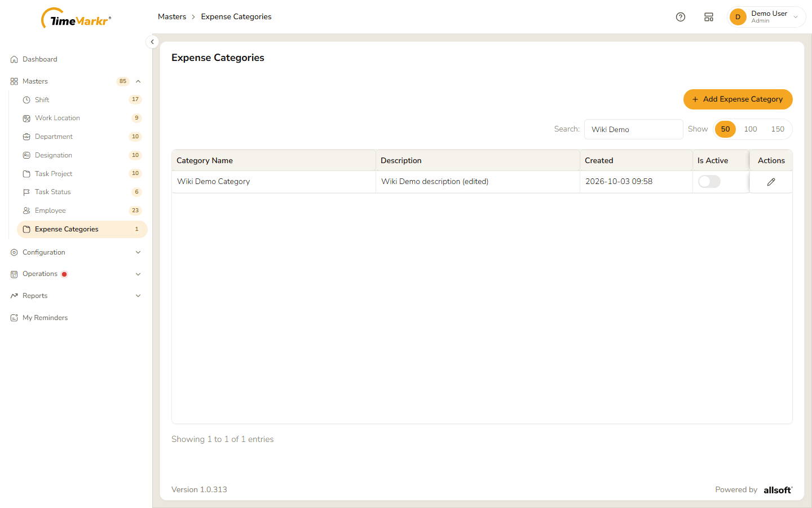
Task: Expand the Configuration menu chevron
Action: tap(138, 252)
